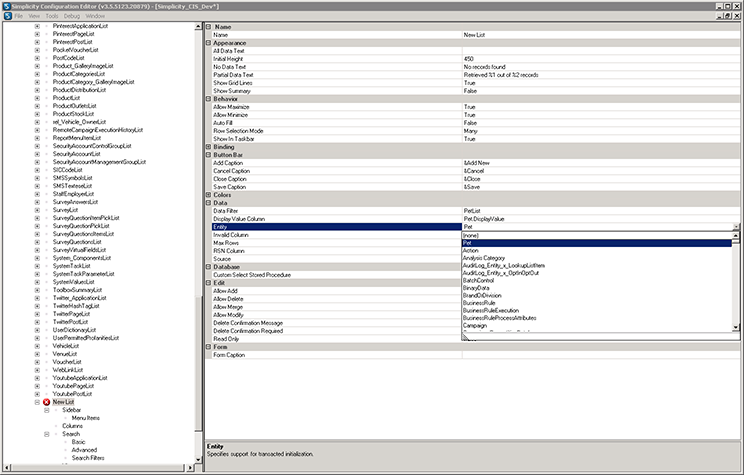Viewport: 744px width, 475px height.
Task: Open the View menu
Action: pyautogui.click(x=34, y=16)
